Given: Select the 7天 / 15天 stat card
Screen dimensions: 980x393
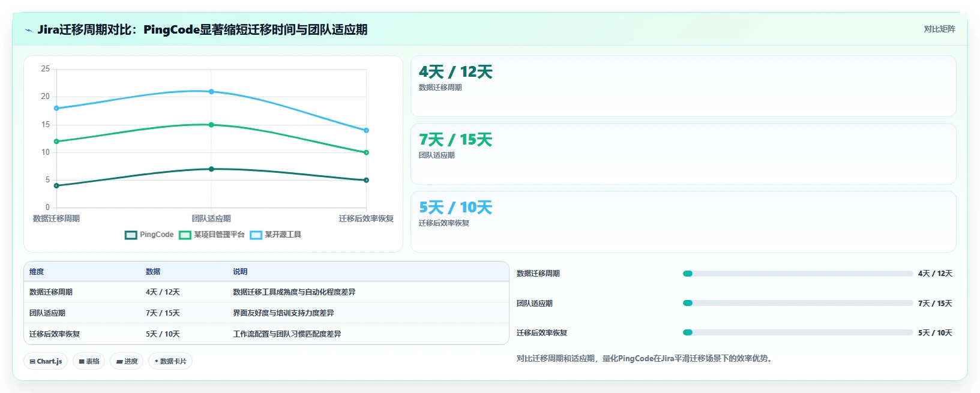Looking at the screenshot, I should 683,154.
